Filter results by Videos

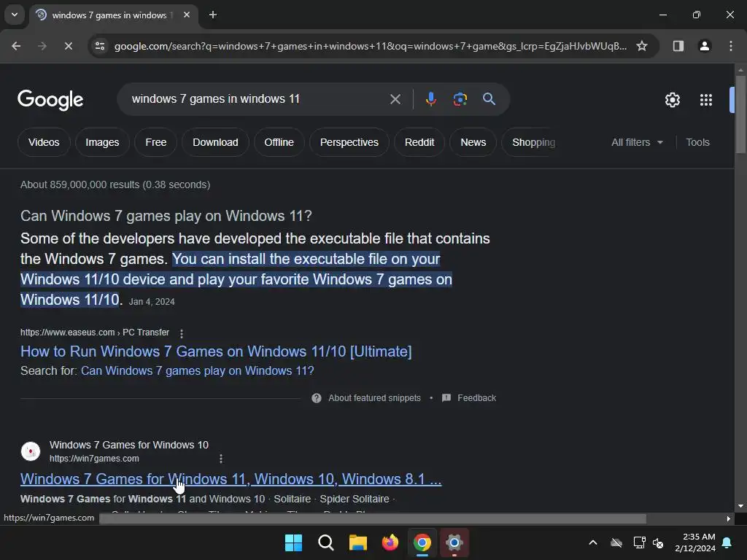pyautogui.click(x=44, y=142)
